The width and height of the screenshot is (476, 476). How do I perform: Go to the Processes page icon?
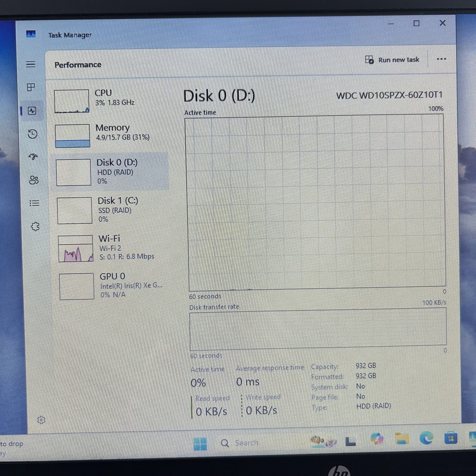tap(31, 87)
